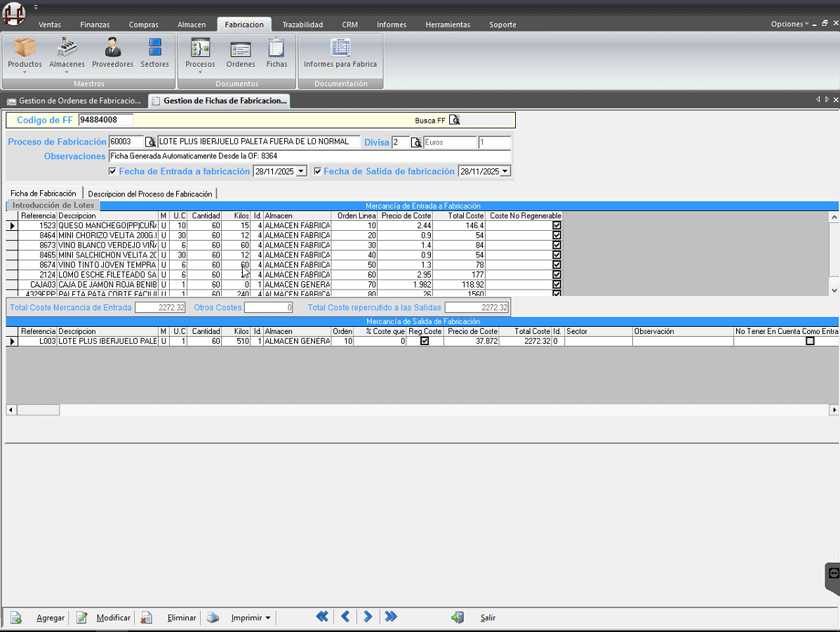
Task: Open the Fecha de Entrada date dropdown
Action: (302, 171)
